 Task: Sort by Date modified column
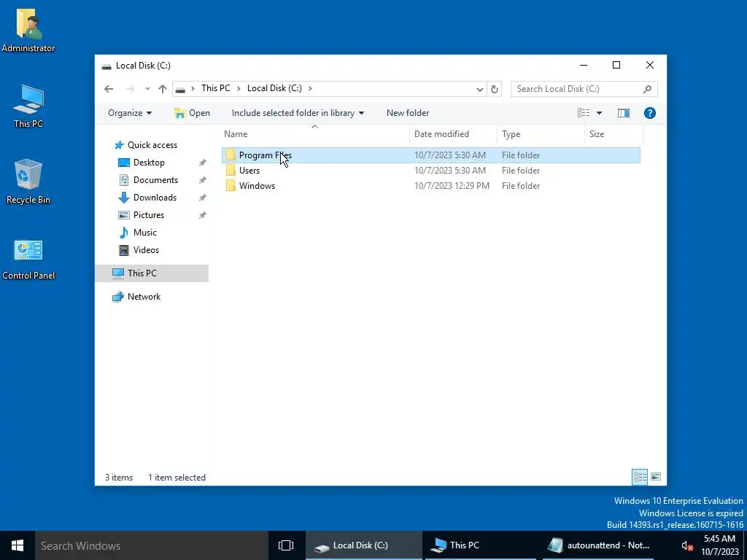click(x=452, y=134)
